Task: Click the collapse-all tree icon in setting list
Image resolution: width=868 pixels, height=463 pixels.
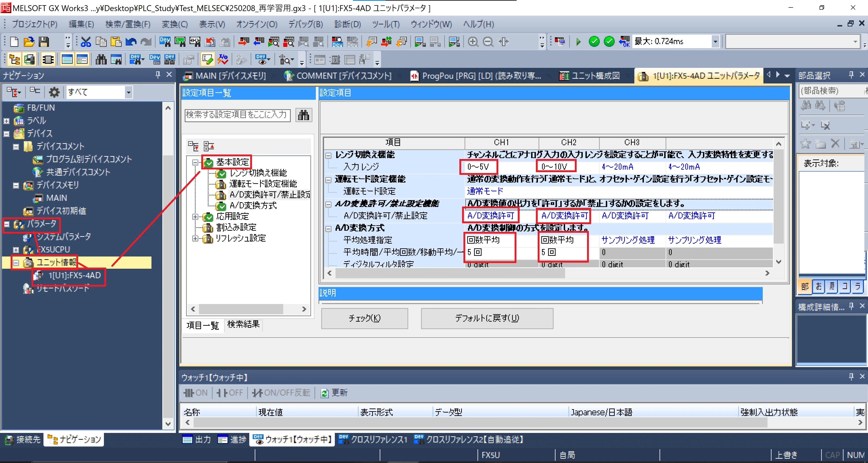Action: pos(209,146)
